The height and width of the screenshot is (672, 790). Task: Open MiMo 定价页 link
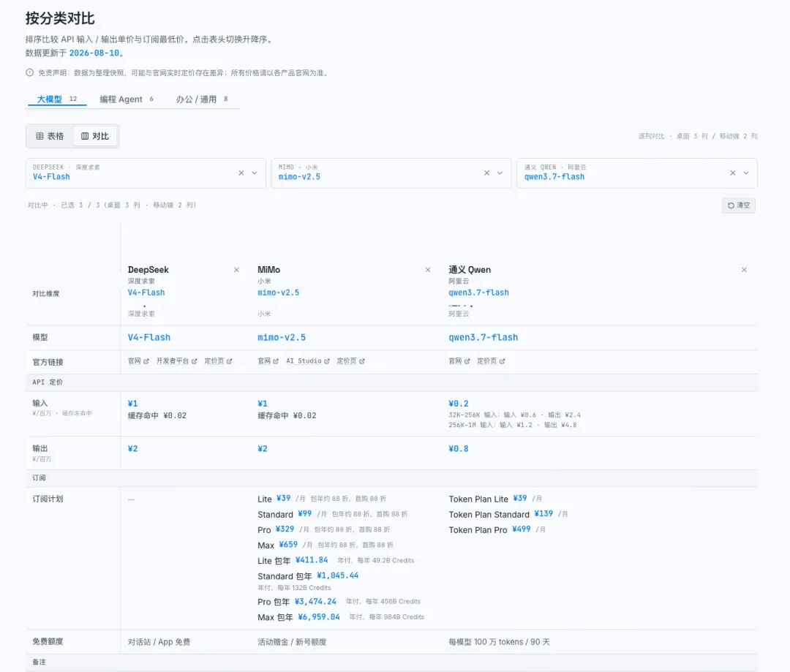(x=350, y=361)
